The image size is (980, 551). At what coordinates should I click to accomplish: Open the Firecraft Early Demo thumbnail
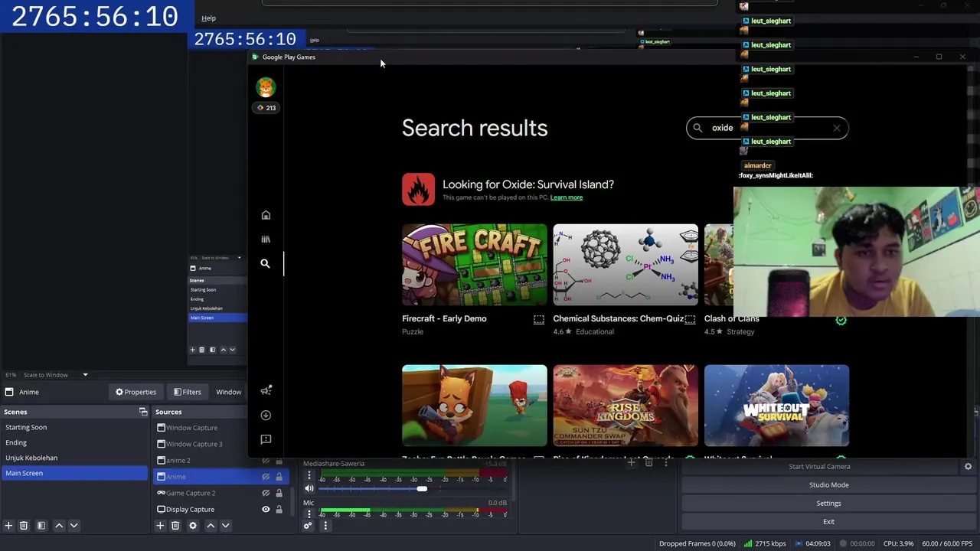coord(475,265)
